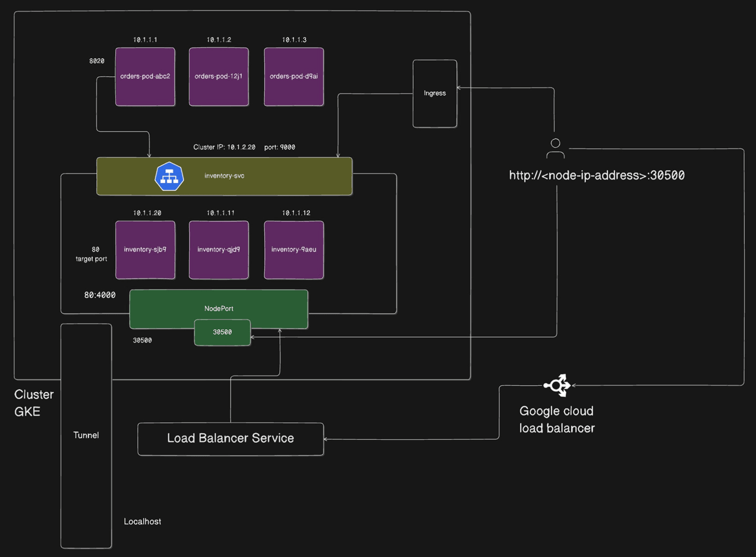Image resolution: width=756 pixels, height=557 pixels.
Task: Select the orders-pod-abc2 box
Action: pos(145,76)
